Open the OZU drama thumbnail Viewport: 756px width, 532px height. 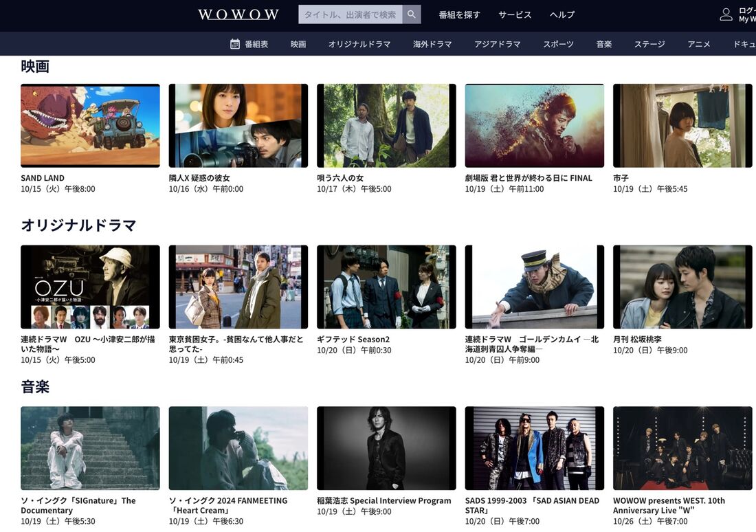pyautogui.click(x=90, y=287)
